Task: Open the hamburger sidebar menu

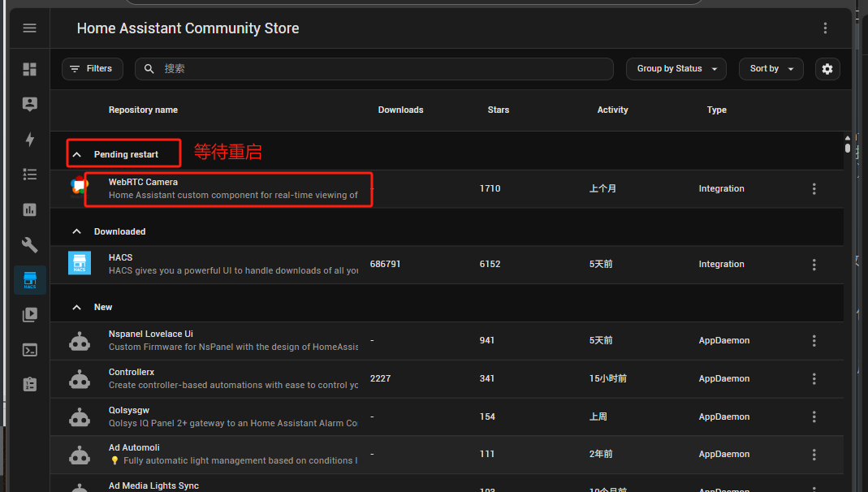Action: (x=30, y=28)
